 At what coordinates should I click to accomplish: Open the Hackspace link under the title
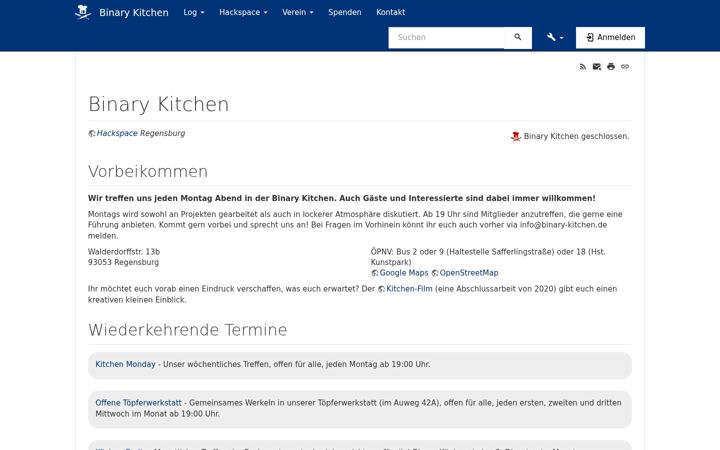point(117,133)
